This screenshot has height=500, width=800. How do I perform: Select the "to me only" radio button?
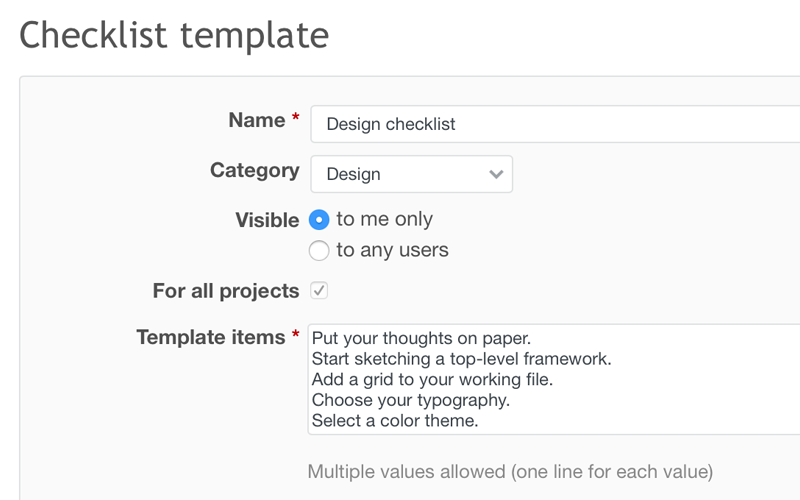(319, 220)
